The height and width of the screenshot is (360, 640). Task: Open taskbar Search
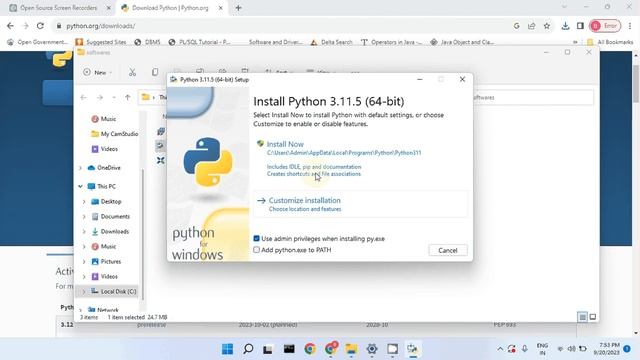point(248,349)
